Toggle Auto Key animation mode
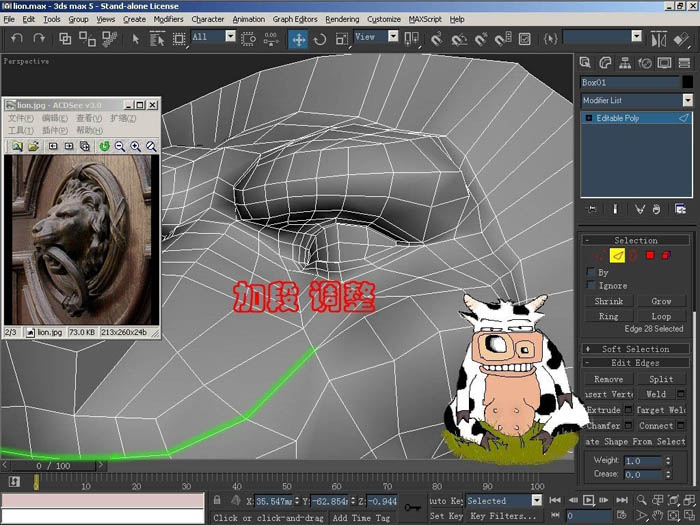 coord(446,500)
